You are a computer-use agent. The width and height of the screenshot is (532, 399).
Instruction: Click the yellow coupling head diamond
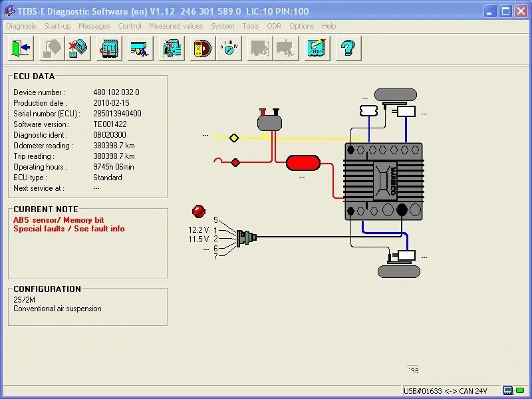(234, 138)
